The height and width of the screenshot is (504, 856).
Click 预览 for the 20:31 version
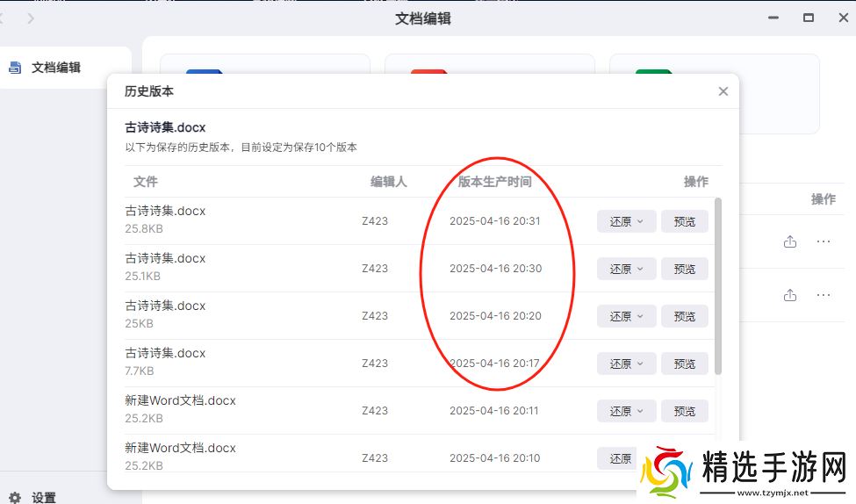685,221
